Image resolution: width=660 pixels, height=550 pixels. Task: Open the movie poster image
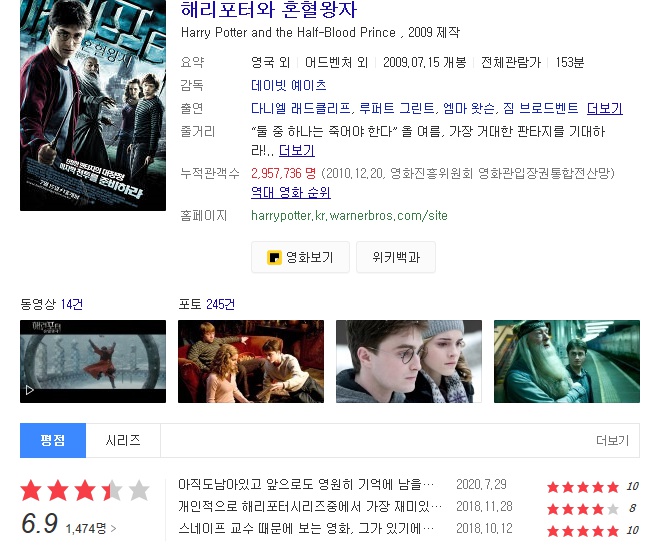coord(93,105)
